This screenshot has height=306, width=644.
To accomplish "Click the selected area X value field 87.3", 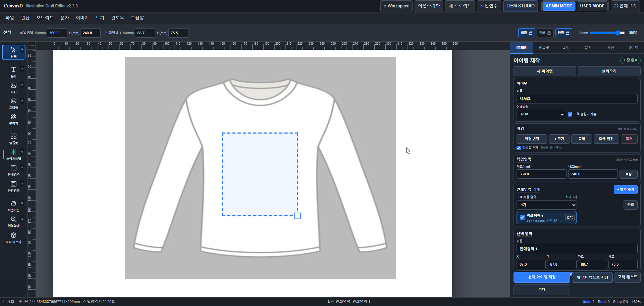I will coord(531,264).
